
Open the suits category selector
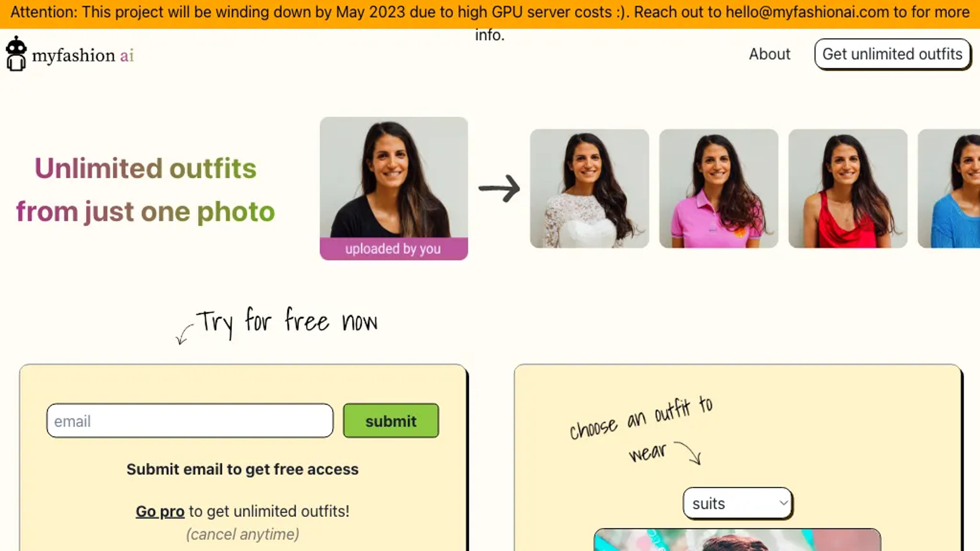click(x=738, y=503)
